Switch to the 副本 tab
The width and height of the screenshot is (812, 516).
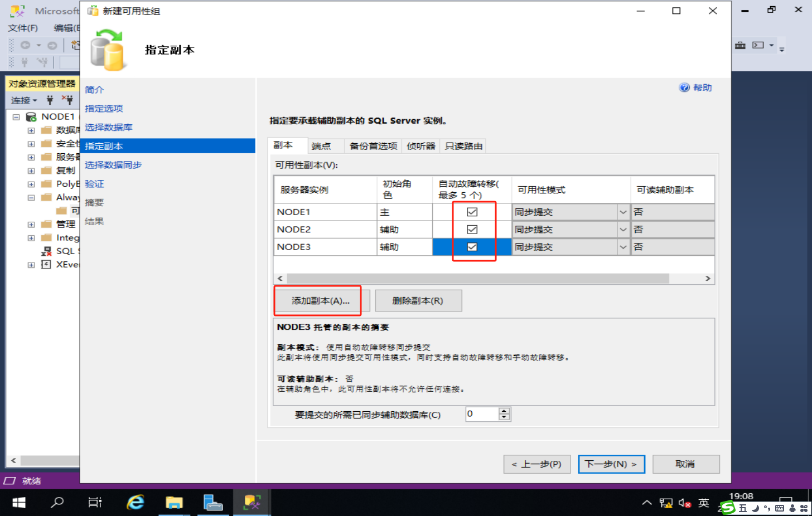[288, 145]
